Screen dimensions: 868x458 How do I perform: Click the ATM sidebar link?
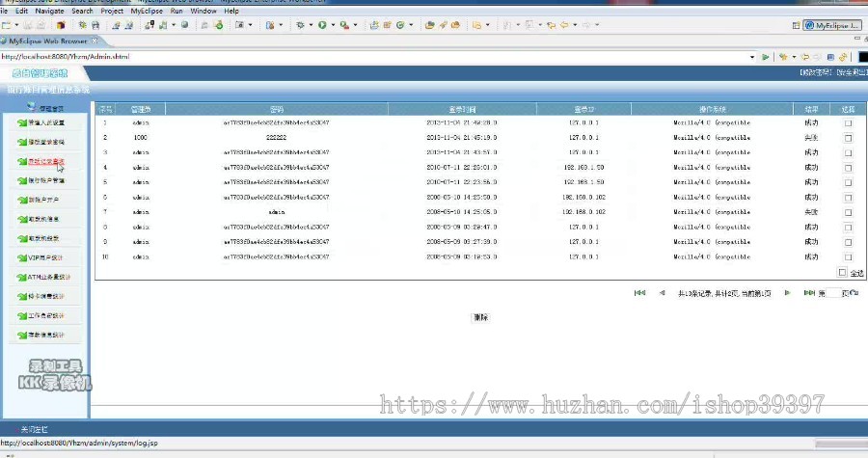[x=49, y=277]
